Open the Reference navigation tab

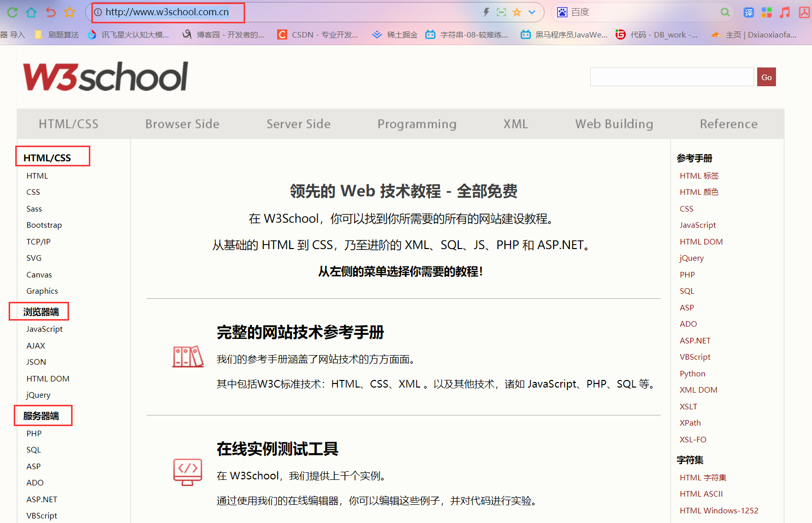click(x=729, y=124)
